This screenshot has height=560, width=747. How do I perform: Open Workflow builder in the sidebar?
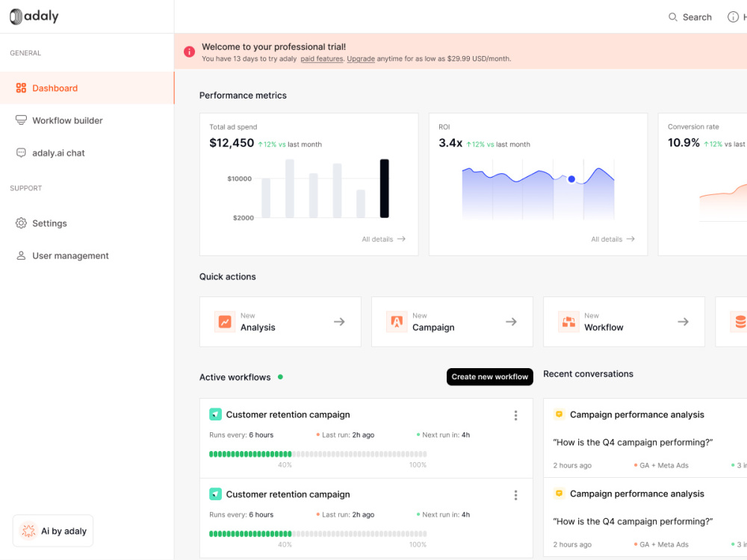click(x=87, y=120)
